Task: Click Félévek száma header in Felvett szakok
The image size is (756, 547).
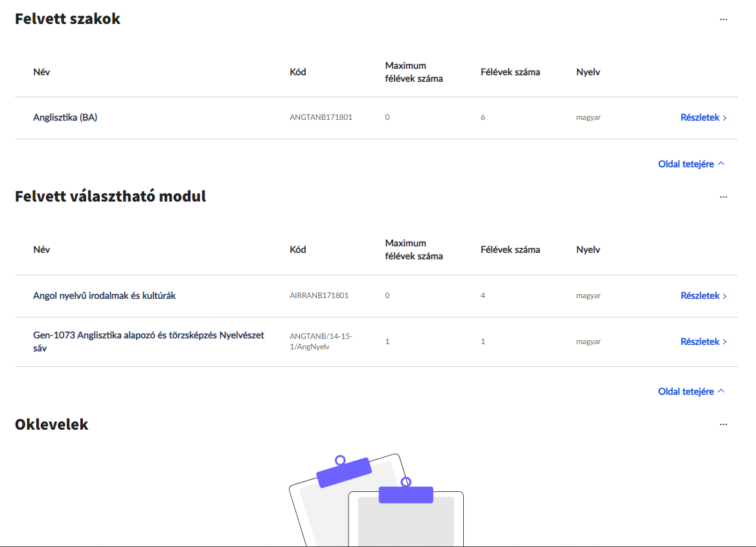Action: pos(510,72)
